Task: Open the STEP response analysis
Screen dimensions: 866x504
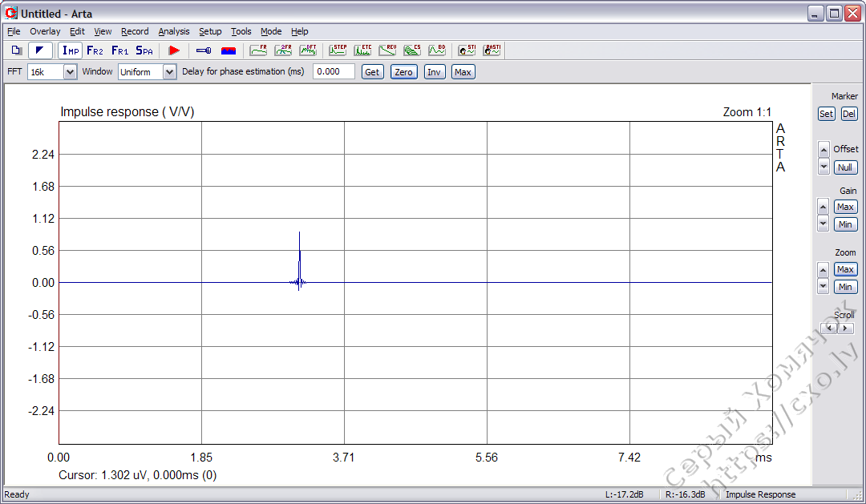Action: point(338,50)
